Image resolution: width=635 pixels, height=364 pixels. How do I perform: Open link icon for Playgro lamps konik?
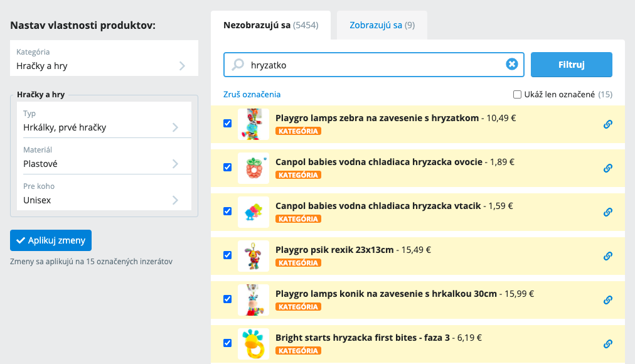(607, 300)
